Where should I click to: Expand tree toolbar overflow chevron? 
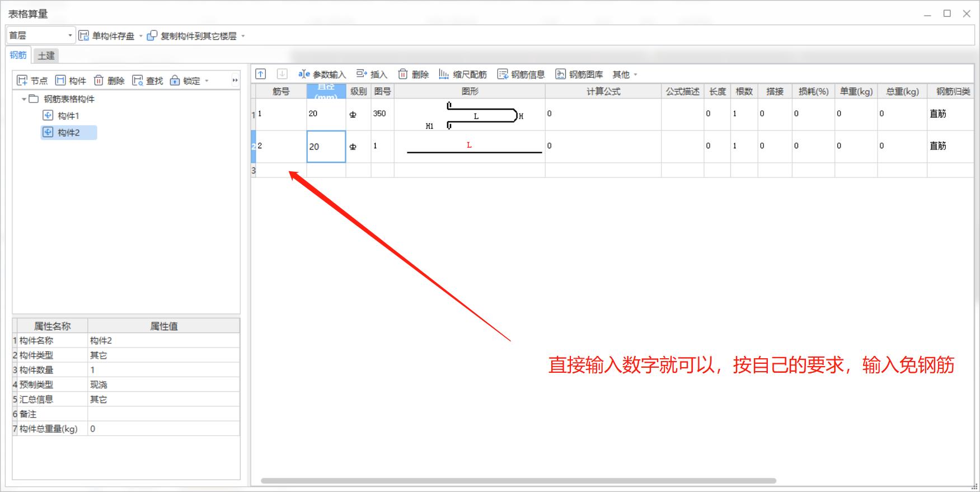pos(235,81)
